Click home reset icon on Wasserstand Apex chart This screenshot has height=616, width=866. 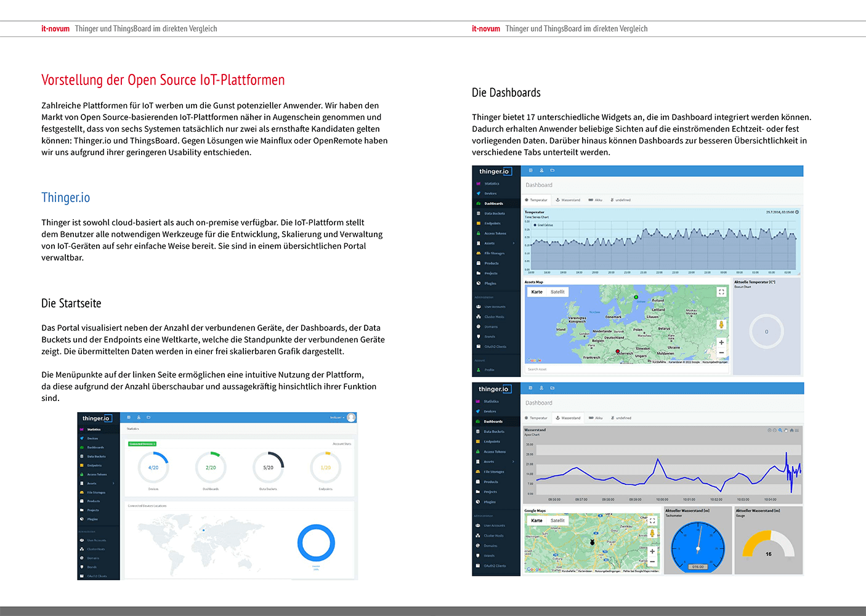791,430
